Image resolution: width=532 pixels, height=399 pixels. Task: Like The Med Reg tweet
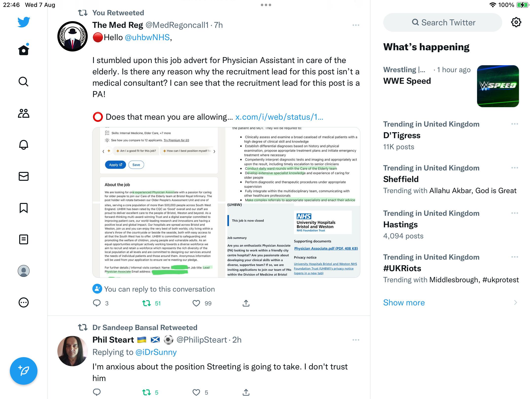pos(196,303)
